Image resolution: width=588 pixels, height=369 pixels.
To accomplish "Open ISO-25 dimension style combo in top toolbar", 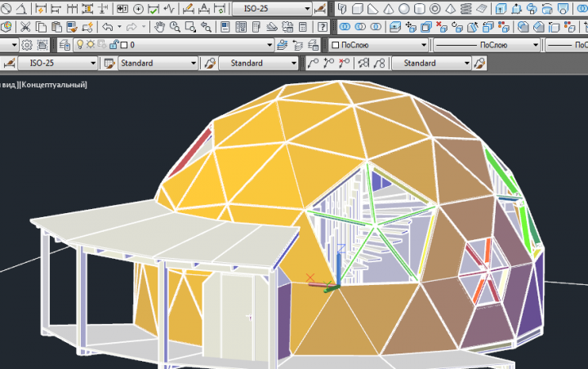I will (273, 8).
